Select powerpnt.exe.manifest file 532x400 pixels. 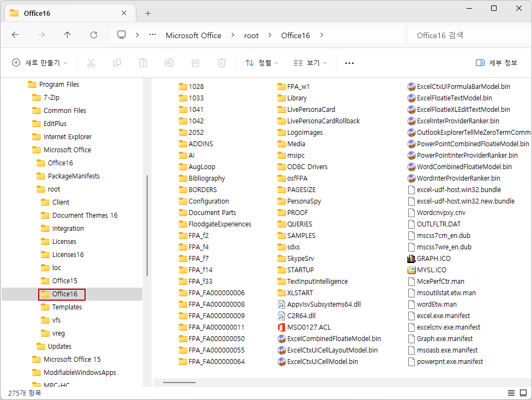(445, 362)
